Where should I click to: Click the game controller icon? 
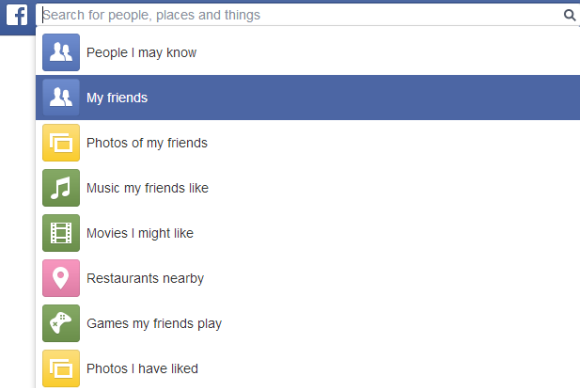tap(61, 323)
